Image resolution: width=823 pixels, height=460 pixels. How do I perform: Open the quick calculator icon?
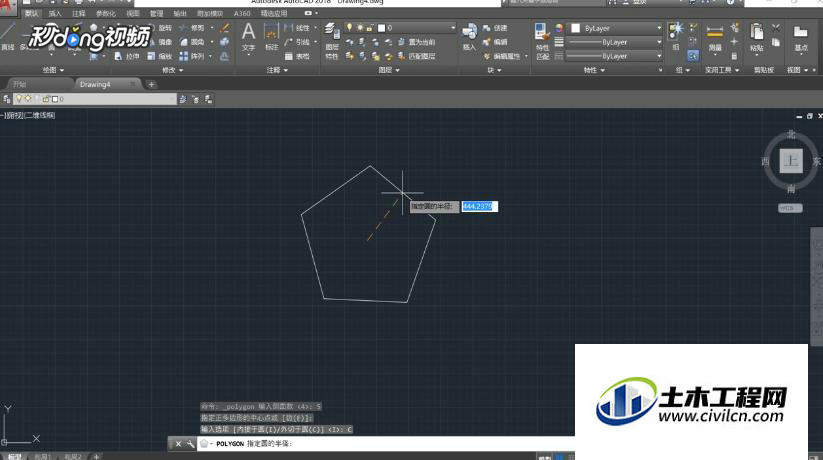(x=734, y=56)
